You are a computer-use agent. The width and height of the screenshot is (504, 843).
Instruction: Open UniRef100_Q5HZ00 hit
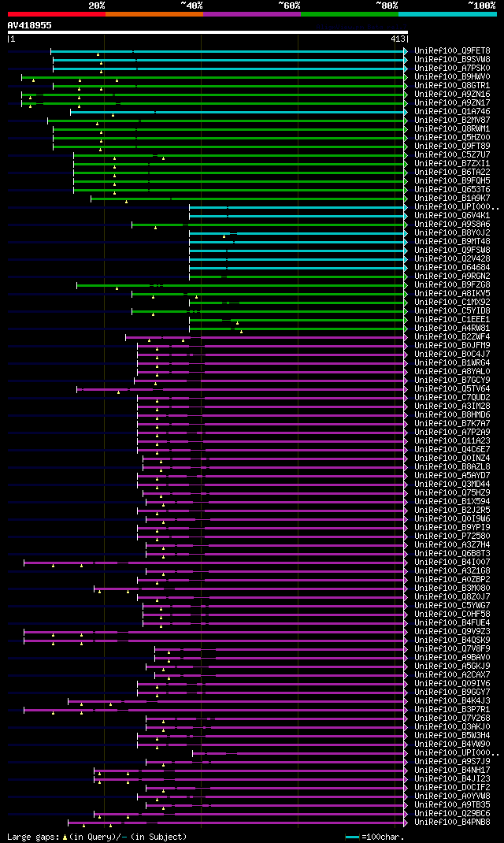click(452, 137)
